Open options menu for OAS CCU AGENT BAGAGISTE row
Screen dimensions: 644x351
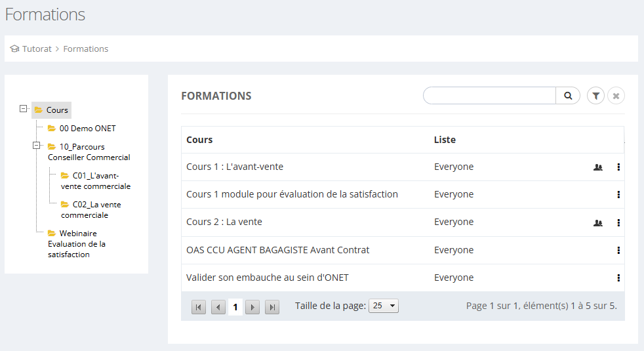click(618, 250)
